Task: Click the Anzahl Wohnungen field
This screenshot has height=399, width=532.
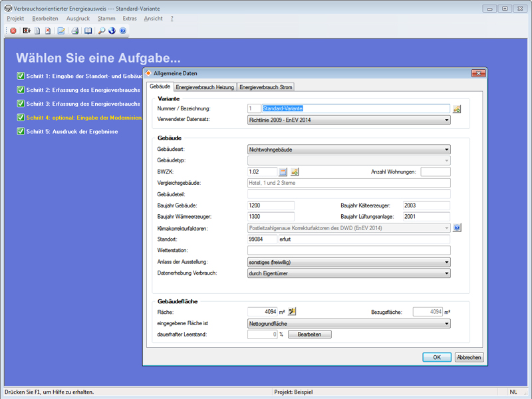Action: click(436, 172)
